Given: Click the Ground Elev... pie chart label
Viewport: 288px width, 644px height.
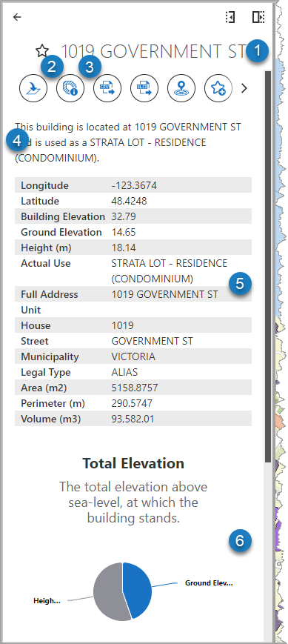Looking at the screenshot, I should click(x=209, y=582).
